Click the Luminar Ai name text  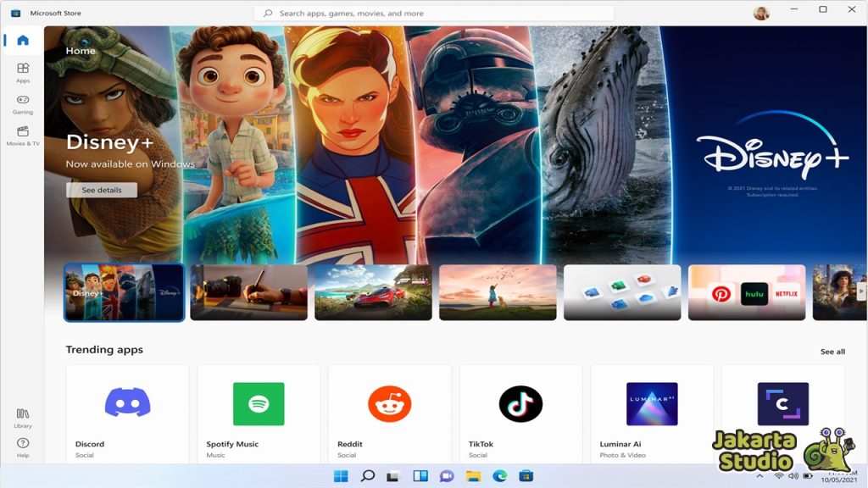click(620, 444)
